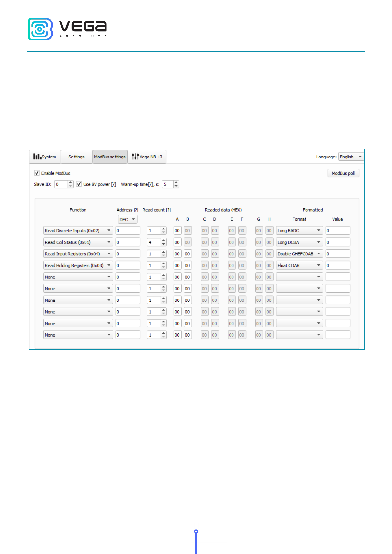
Task: Increase the Slave ID value
Action: (71, 182)
